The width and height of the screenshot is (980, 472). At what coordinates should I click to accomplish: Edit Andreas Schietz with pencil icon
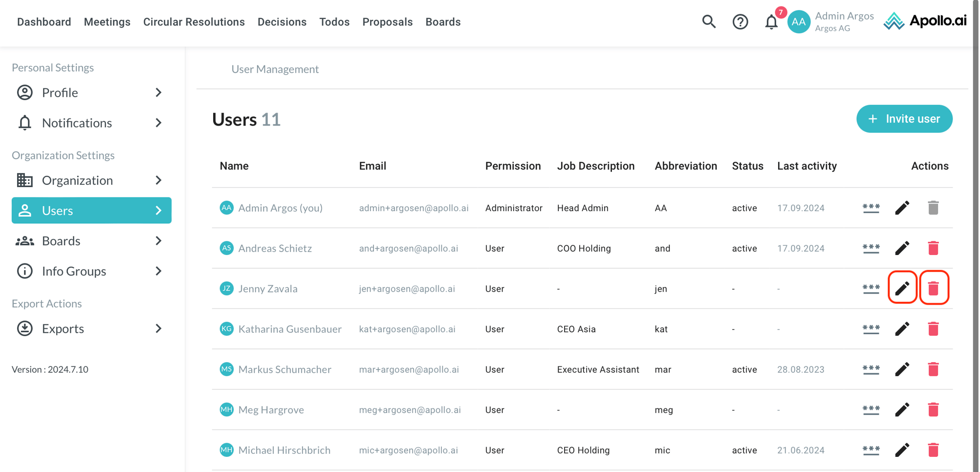tap(902, 248)
